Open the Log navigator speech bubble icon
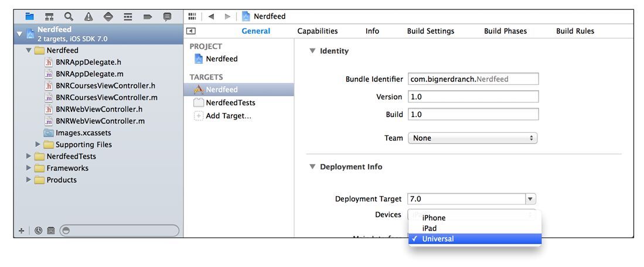Image resolution: width=644 pixels, height=267 pixels. click(x=167, y=17)
